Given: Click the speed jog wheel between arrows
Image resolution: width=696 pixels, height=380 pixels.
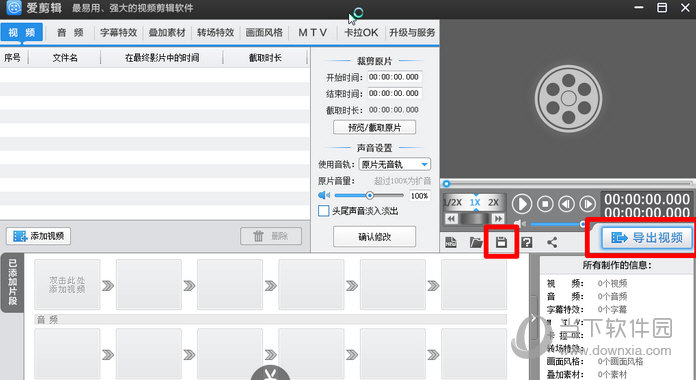Looking at the screenshot, I should click(x=475, y=218).
